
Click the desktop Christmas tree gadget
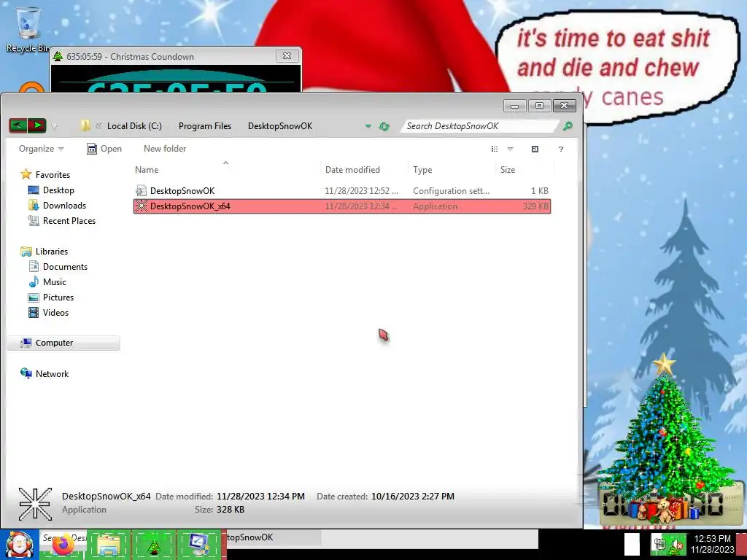(x=666, y=437)
